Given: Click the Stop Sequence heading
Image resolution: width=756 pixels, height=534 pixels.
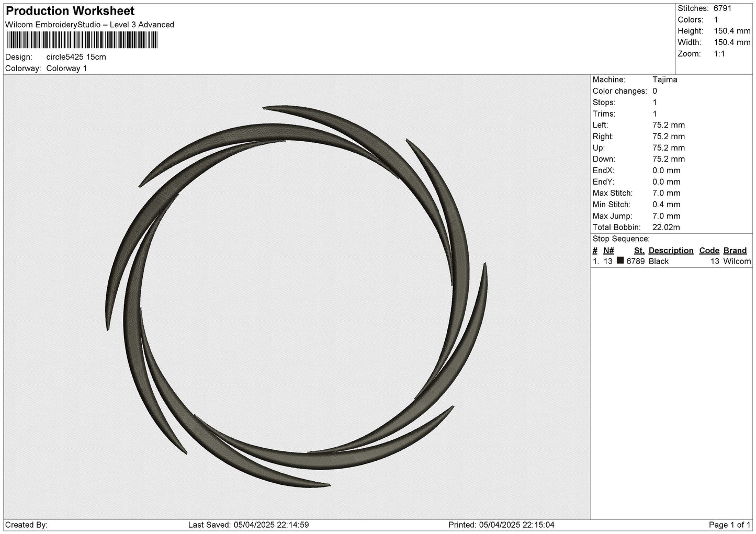Looking at the screenshot, I should pos(621,239).
